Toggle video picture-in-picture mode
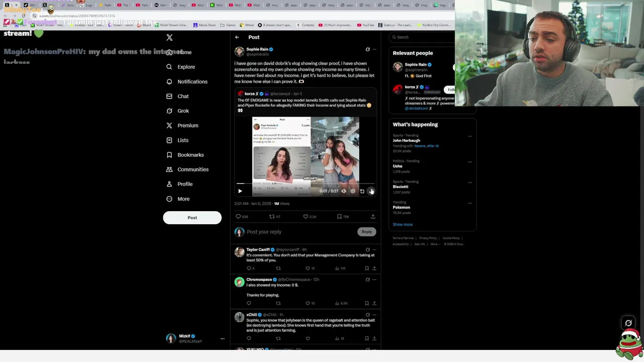Image resolution: width=644 pixels, height=362 pixels. point(362,191)
